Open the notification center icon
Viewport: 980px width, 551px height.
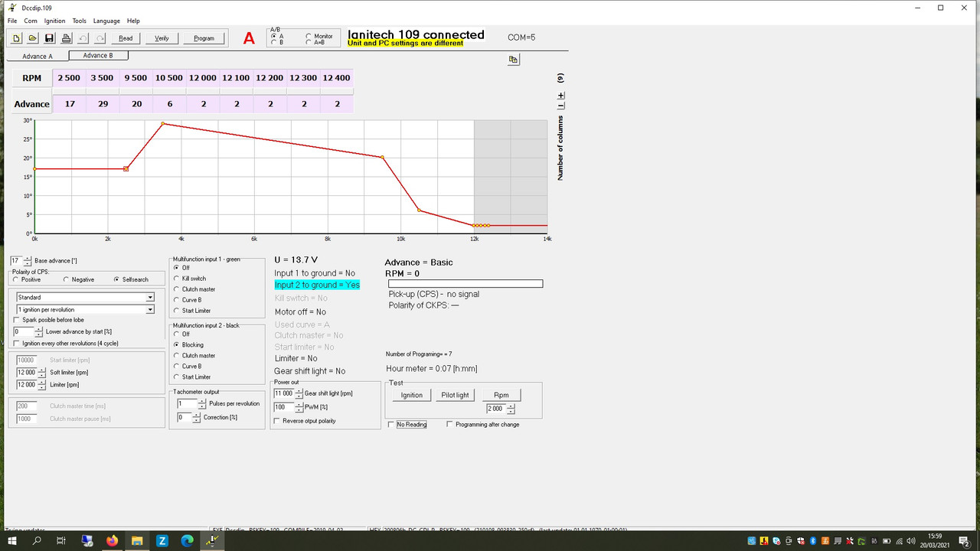965,541
